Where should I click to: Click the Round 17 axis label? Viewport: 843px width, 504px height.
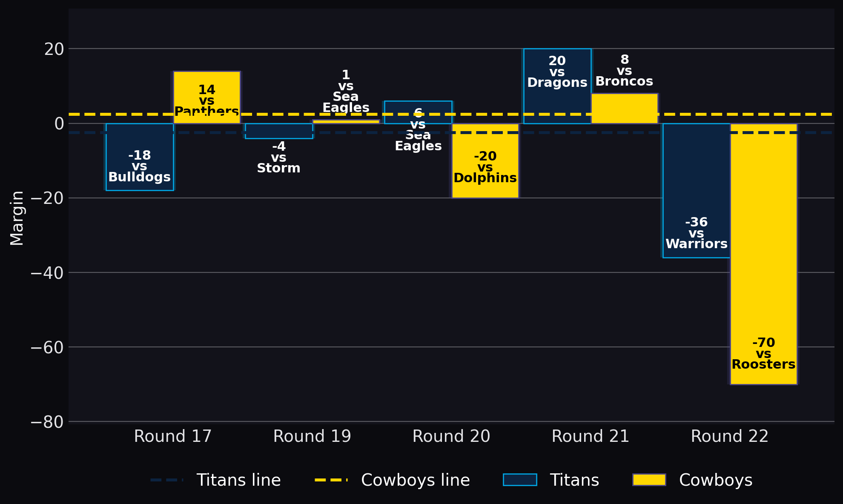pyautogui.click(x=173, y=437)
